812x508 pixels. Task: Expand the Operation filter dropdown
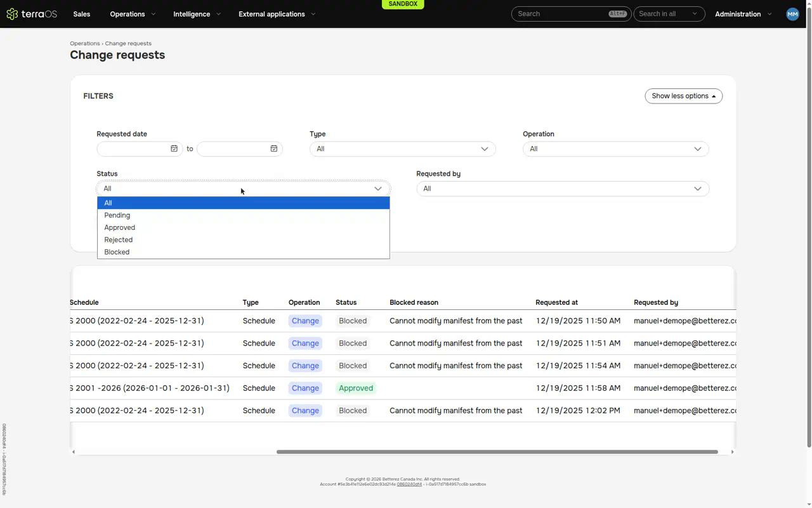(615, 149)
